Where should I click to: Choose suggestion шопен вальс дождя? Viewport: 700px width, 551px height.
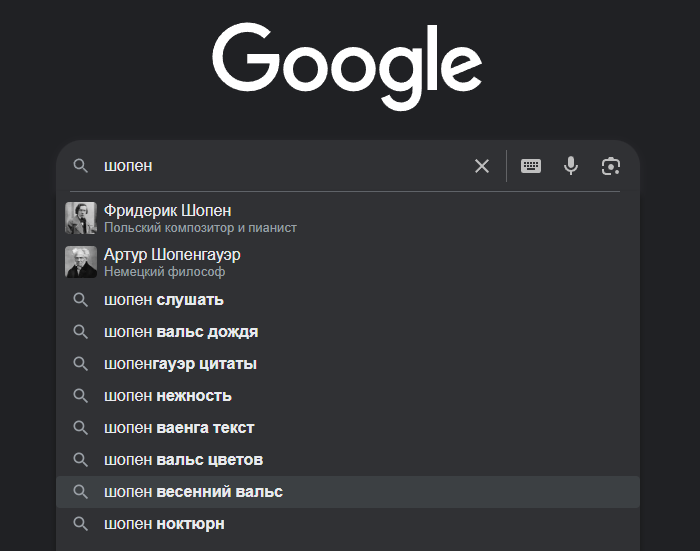click(348, 332)
